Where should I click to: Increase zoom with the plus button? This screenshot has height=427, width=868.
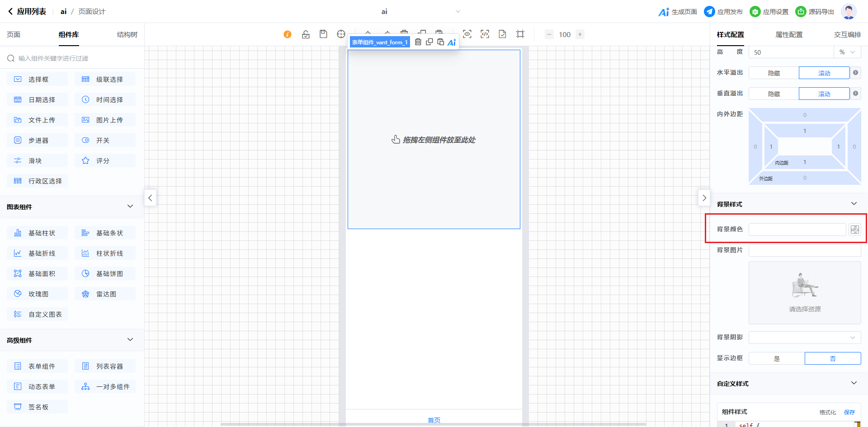[x=580, y=34]
